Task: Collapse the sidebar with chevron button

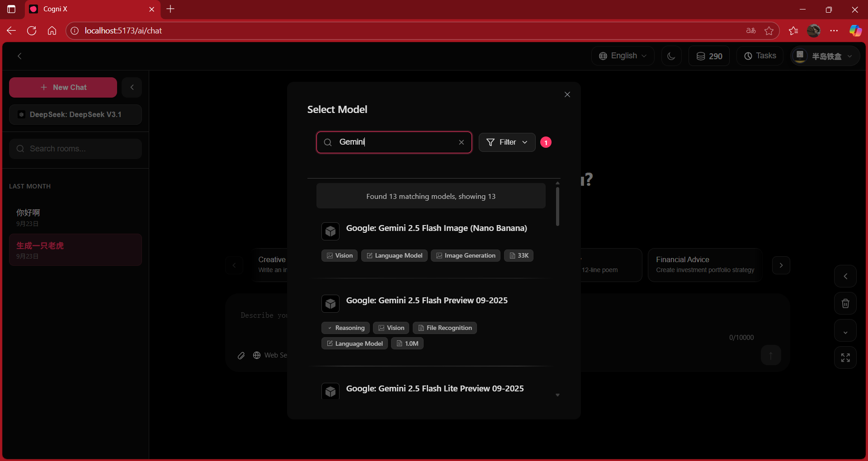Action: (132, 87)
